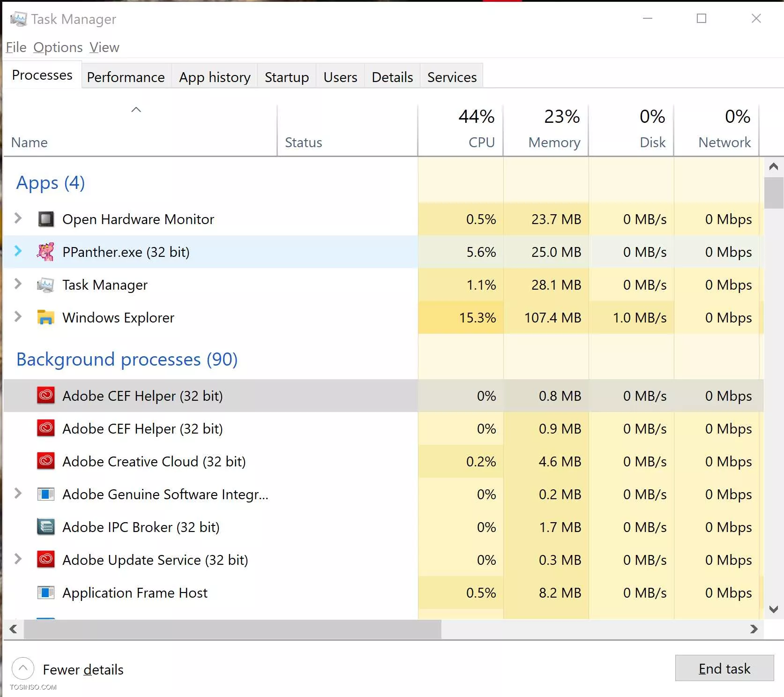Click the horizontal scrollbar thumb
The image size is (784, 697).
[232, 629]
